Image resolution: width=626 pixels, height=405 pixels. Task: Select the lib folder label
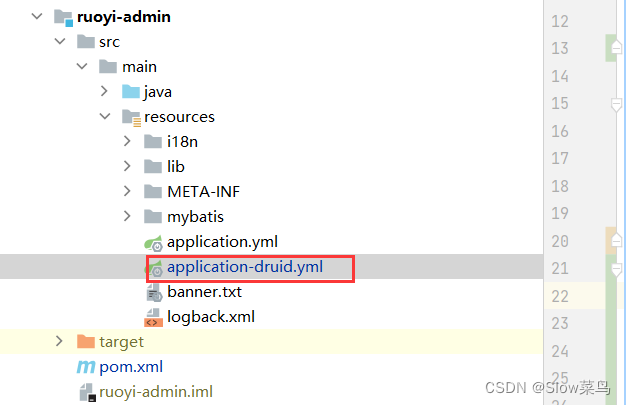[x=176, y=167]
